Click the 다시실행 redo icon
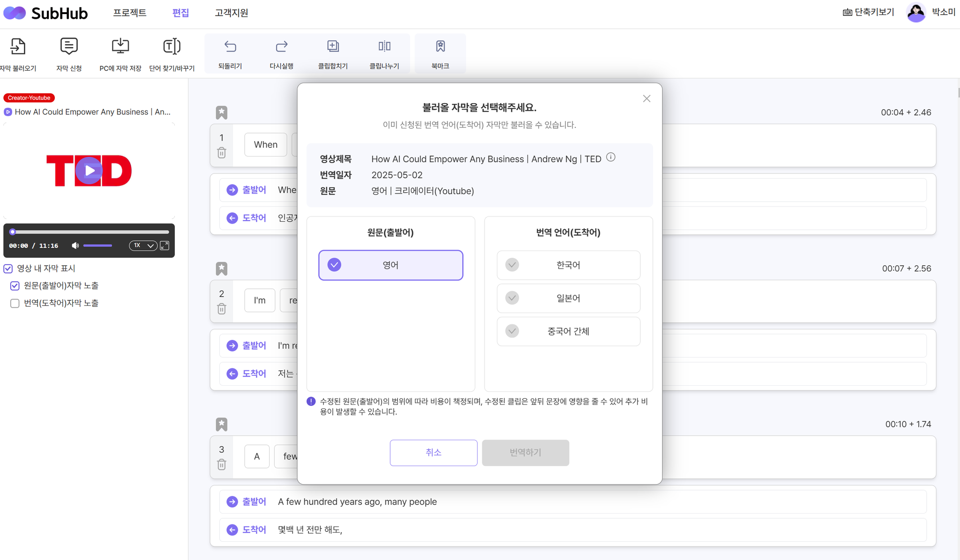960x560 pixels. point(282,46)
